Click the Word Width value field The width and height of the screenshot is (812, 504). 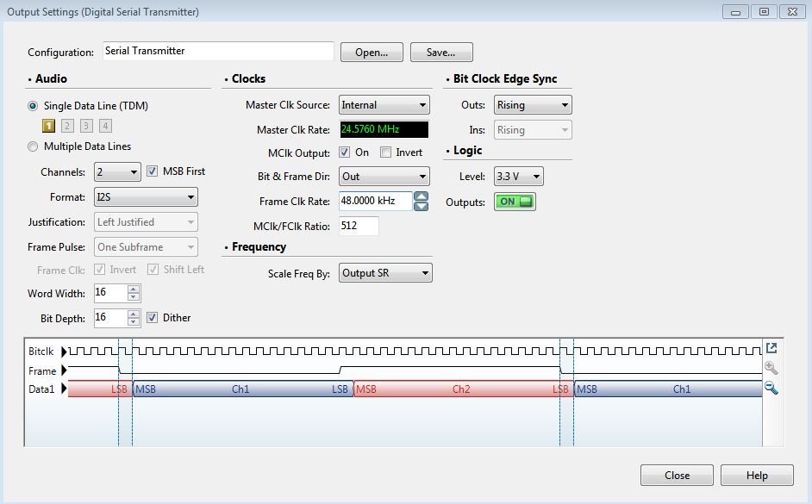click(110, 293)
